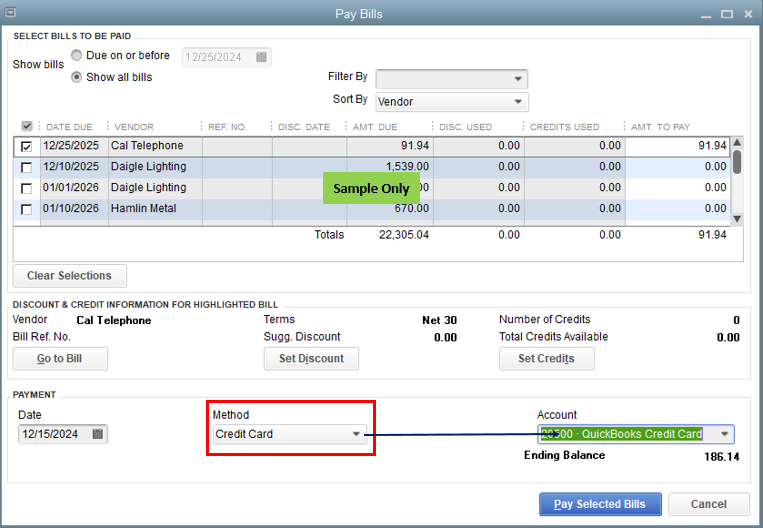Click the Set Credits button

click(546, 359)
